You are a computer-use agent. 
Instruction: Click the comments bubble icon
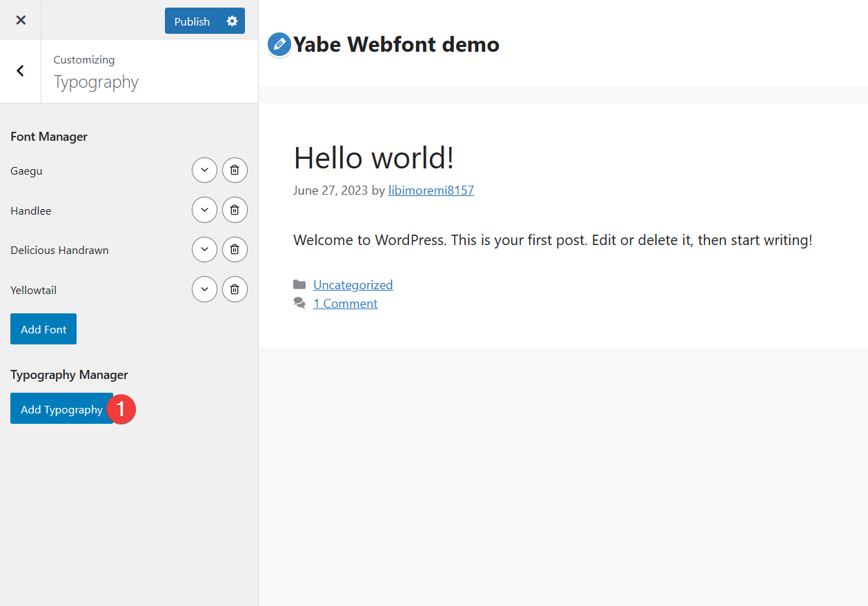point(299,303)
